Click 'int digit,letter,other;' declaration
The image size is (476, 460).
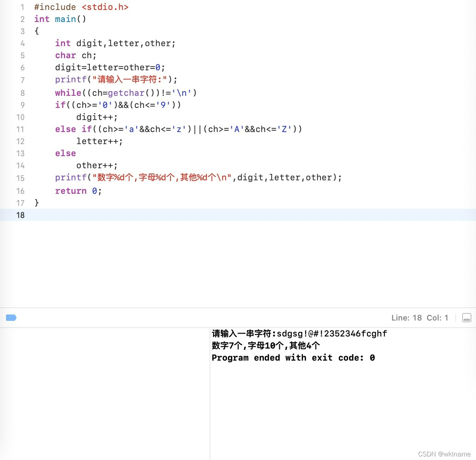click(x=115, y=43)
